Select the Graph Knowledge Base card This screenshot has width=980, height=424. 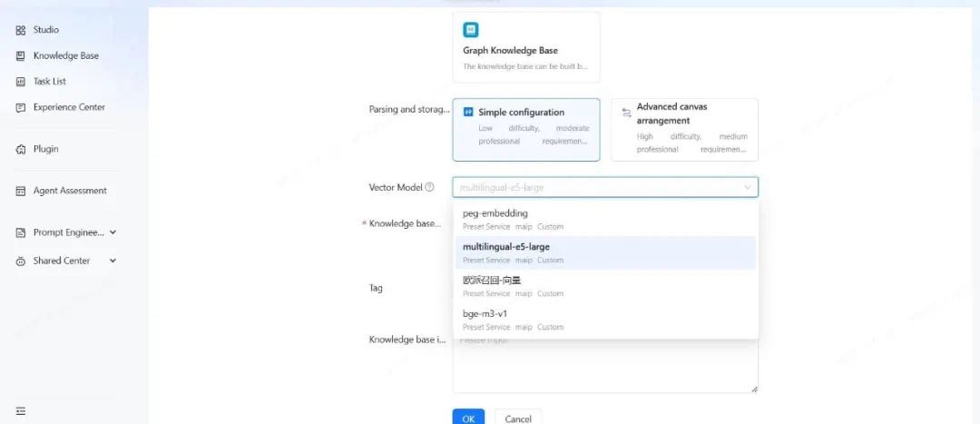coord(526,47)
